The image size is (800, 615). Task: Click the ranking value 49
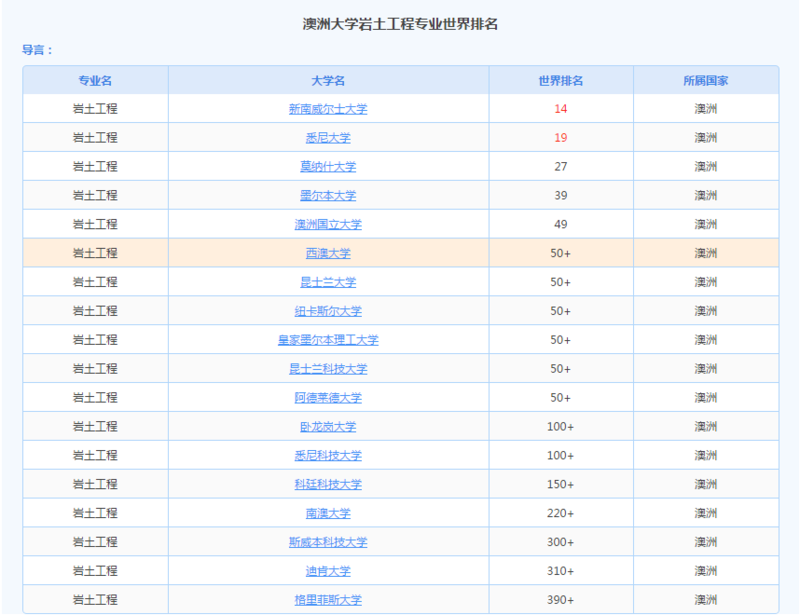tap(561, 224)
